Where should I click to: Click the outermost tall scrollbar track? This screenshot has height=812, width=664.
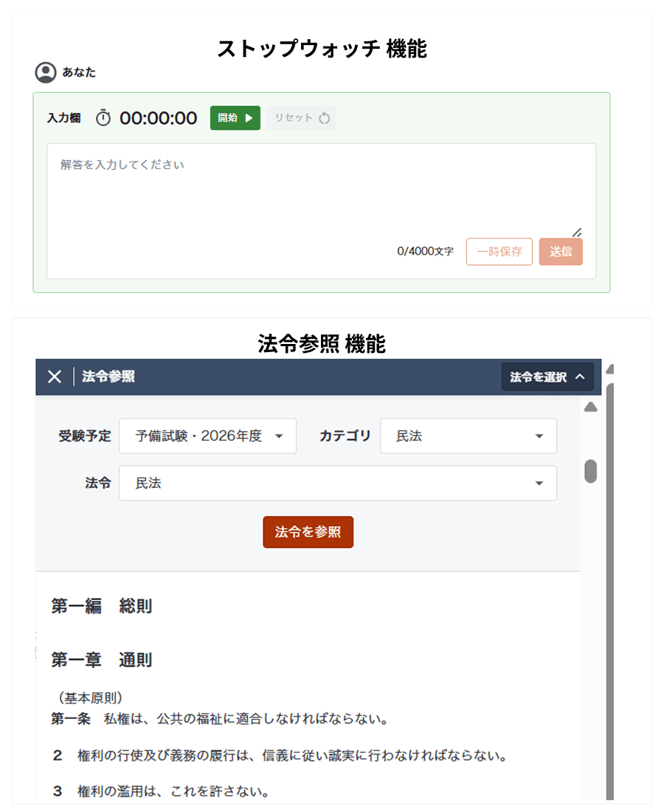(610, 591)
